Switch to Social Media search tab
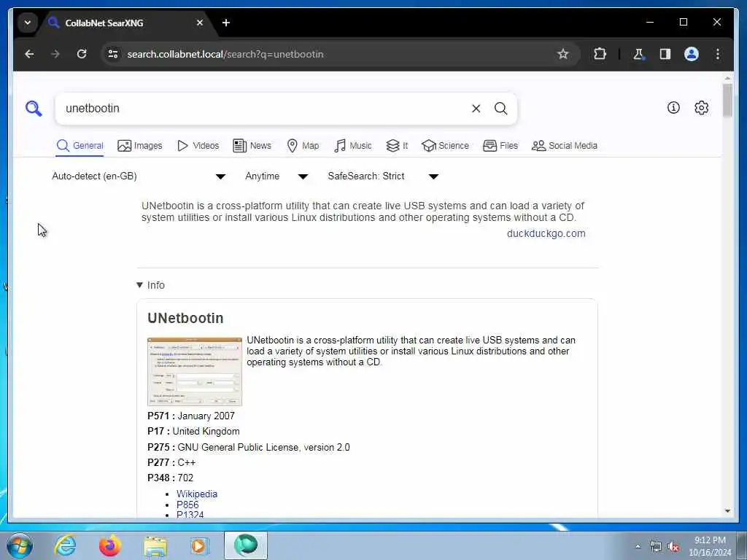747x560 pixels. (565, 146)
